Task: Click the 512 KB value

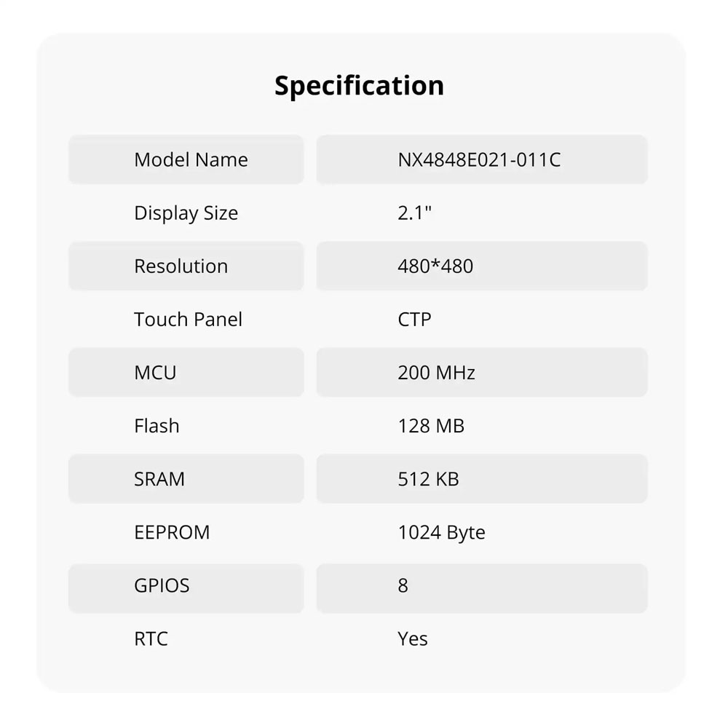Action: tap(428, 479)
